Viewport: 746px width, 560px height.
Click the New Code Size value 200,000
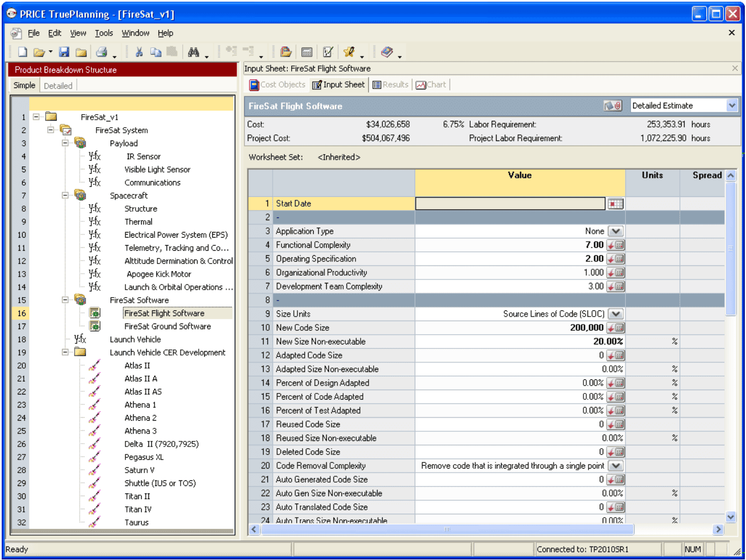[x=586, y=328]
